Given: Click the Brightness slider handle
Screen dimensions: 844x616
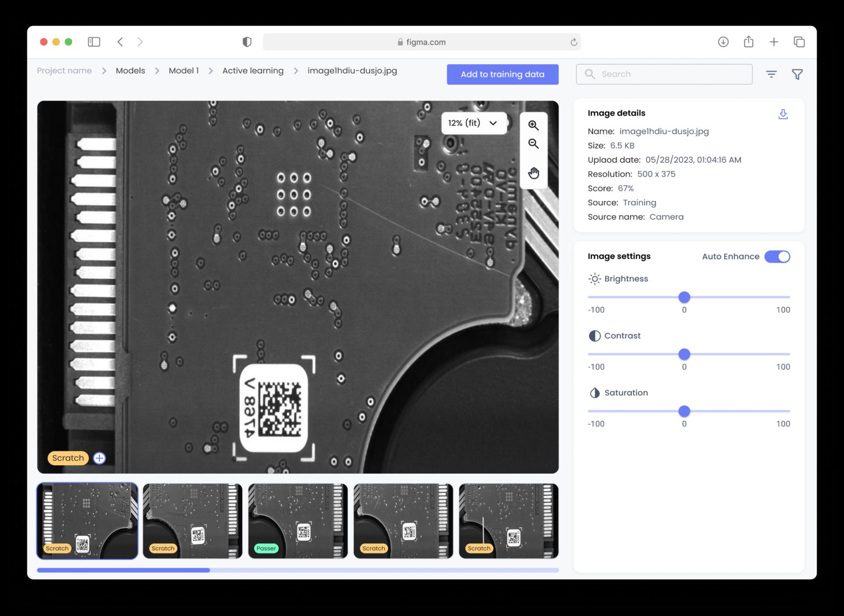Looking at the screenshot, I should (684, 297).
